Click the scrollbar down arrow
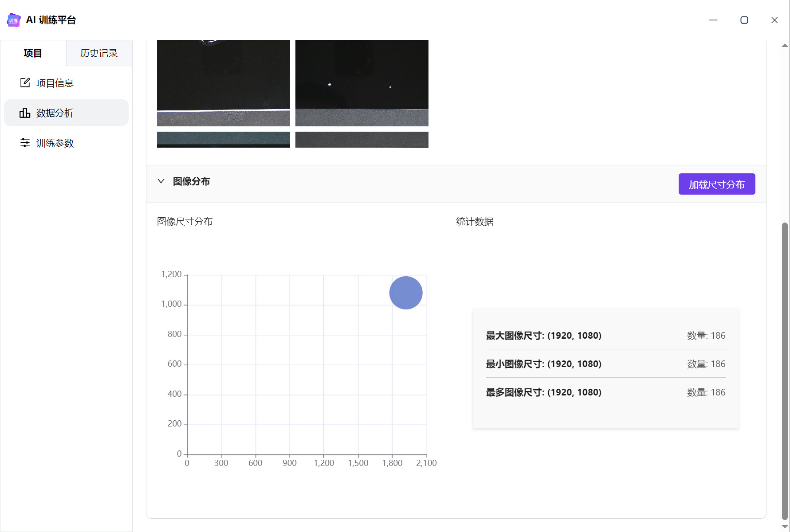790x532 pixels. 785,526
